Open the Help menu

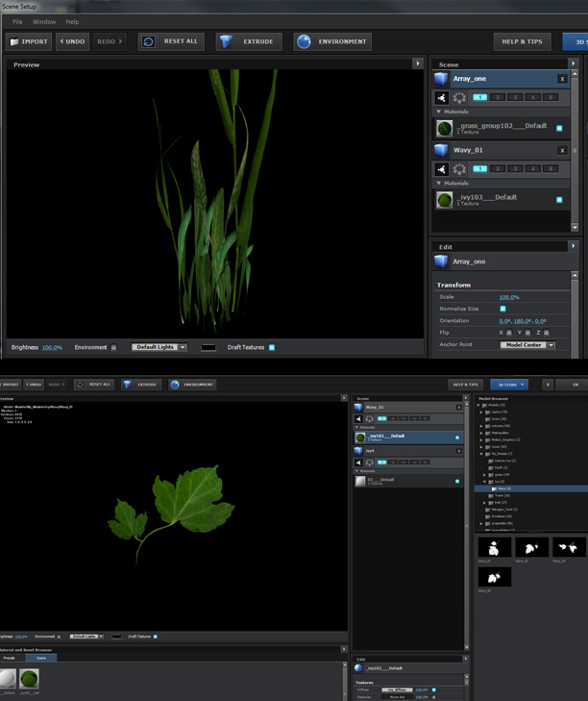(73, 21)
